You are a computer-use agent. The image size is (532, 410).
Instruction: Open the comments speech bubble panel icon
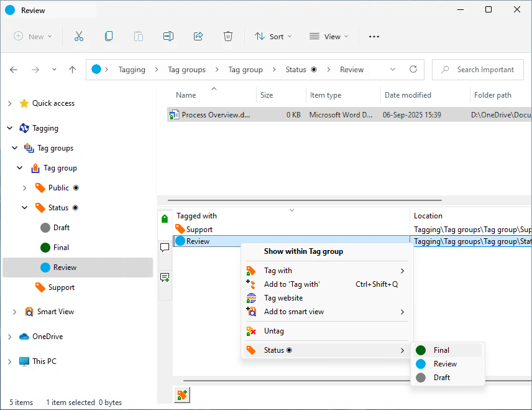[165, 248]
